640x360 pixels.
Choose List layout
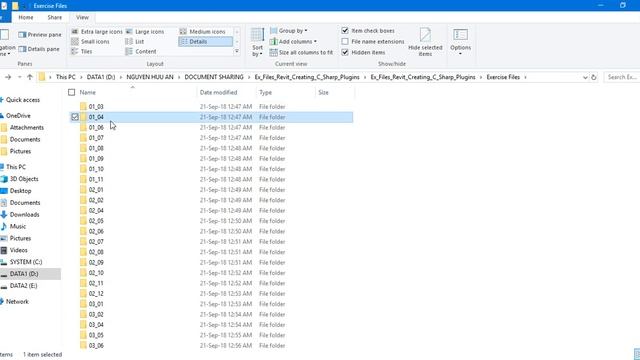pos(135,42)
